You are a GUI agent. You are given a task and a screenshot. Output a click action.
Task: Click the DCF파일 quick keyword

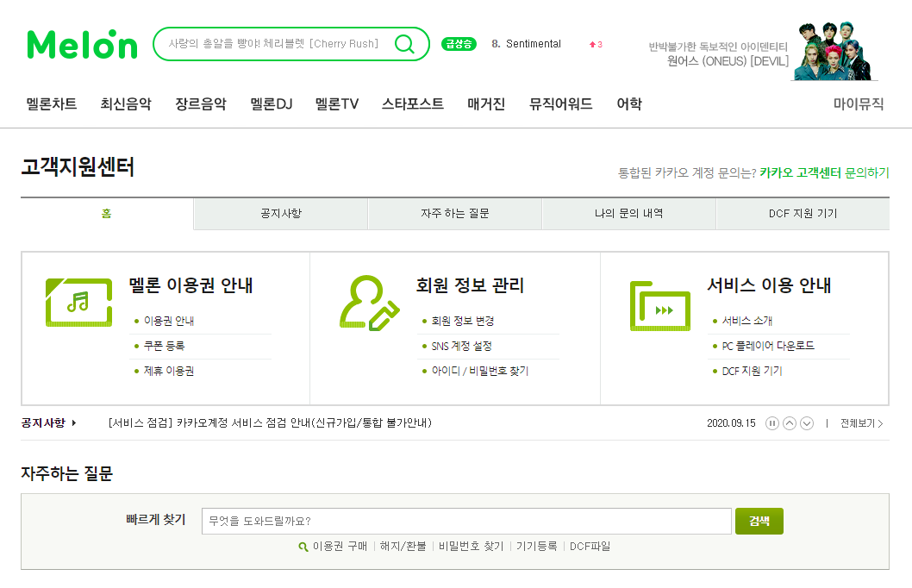pos(590,546)
